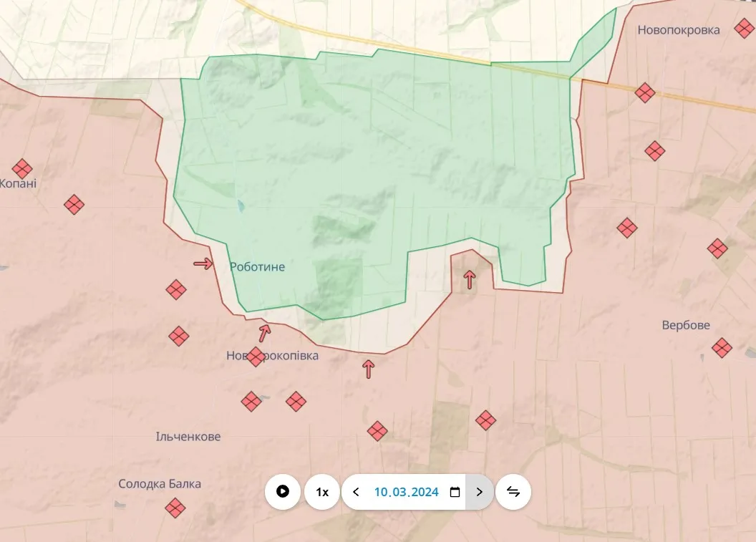Click the Вербове settlement label
Viewport: 756px width, 542px height.
coord(685,325)
